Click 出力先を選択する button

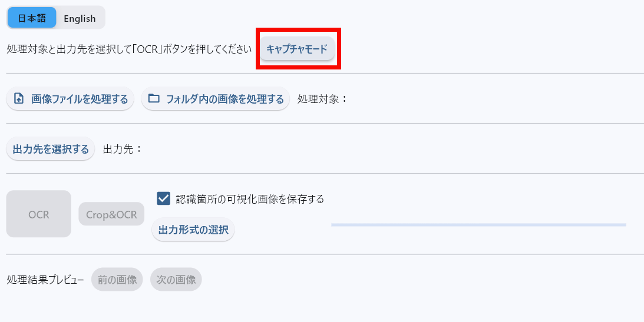(x=51, y=149)
